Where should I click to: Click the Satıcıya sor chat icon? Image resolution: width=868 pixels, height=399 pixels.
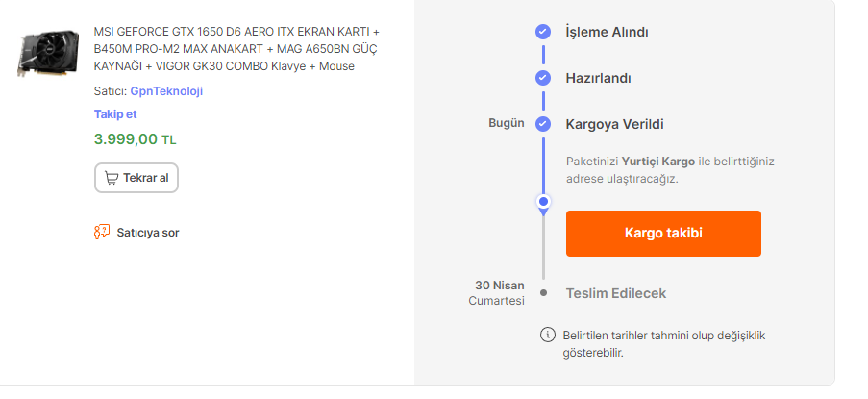point(101,232)
